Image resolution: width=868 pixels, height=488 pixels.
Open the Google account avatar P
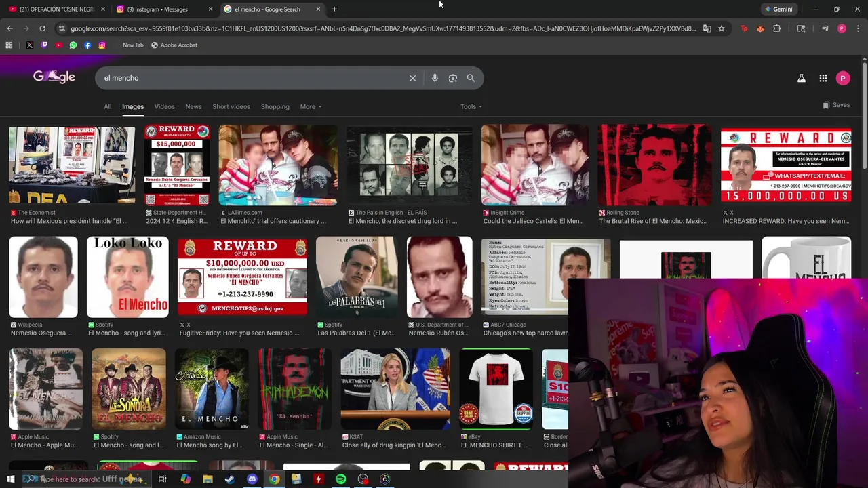[x=843, y=79]
